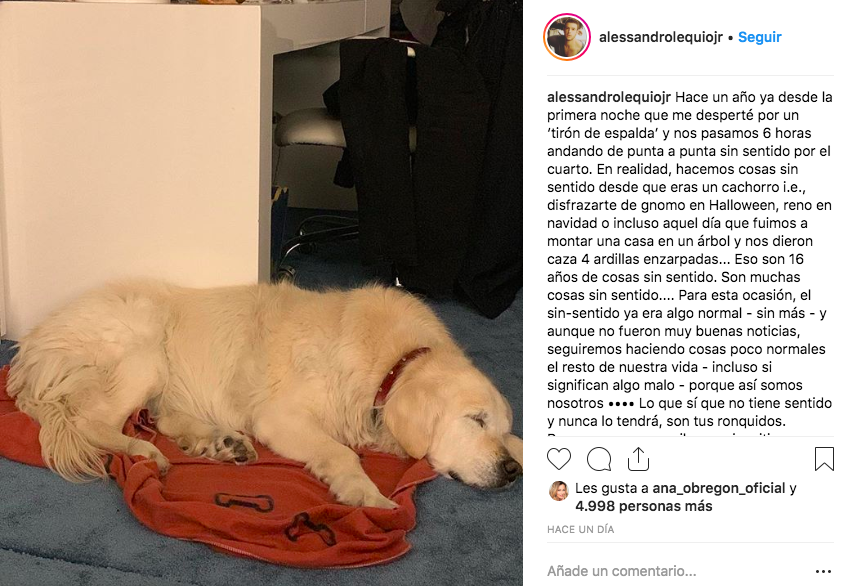Click the caption's last line about ronquidos
Screen dimensions: 858x586
[666, 421]
